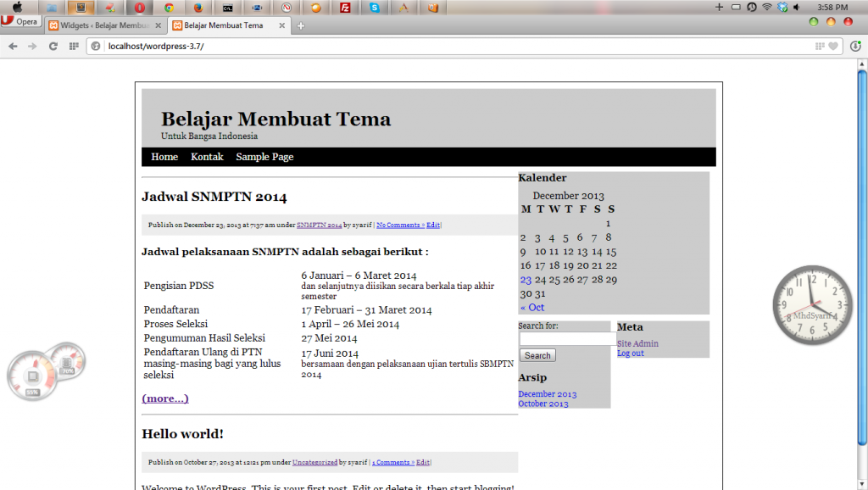Click the site badge inside the address bar
This screenshot has width=868, height=490.
tap(95, 47)
